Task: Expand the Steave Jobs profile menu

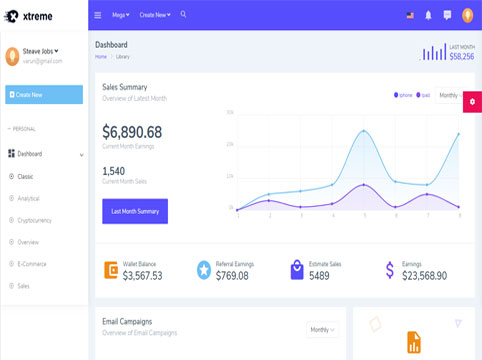Action: tap(40, 51)
